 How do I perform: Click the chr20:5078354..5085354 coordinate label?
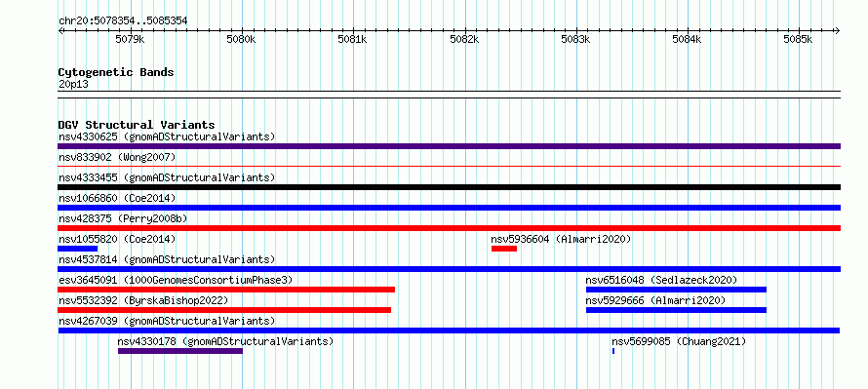point(123,21)
